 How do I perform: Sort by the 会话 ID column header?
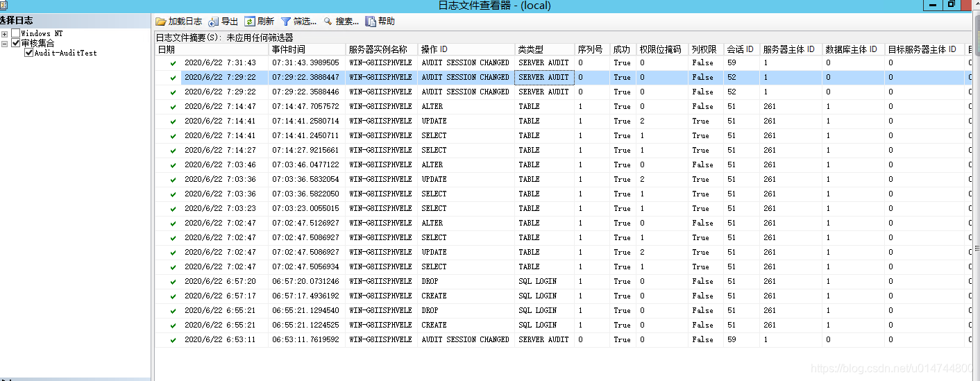(x=742, y=50)
